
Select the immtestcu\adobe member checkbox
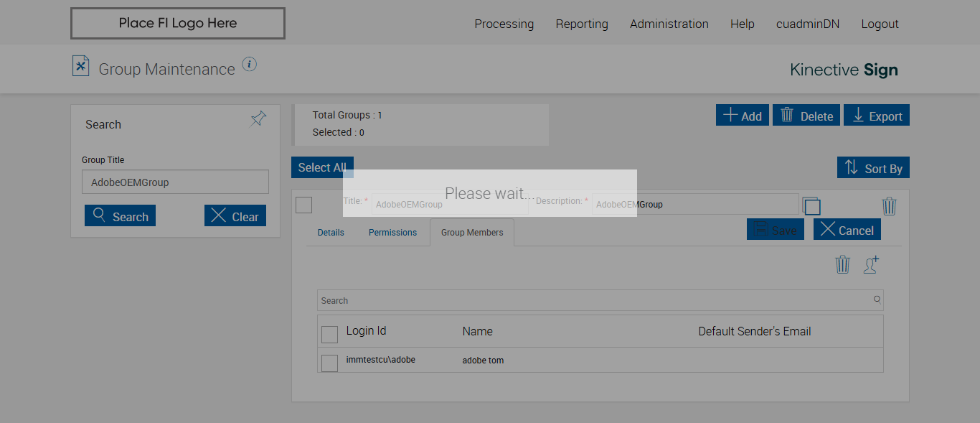point(329,363)
